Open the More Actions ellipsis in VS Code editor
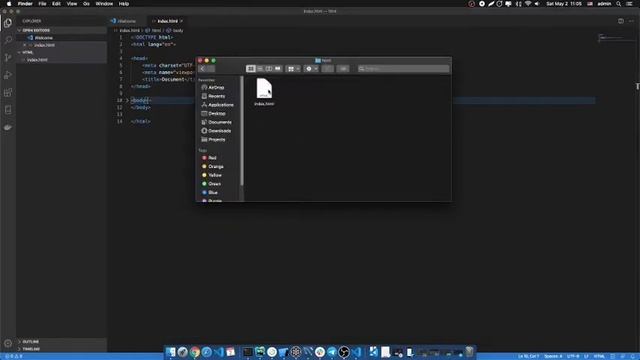Screen dimensions: 640x360 tap(631, 21)
